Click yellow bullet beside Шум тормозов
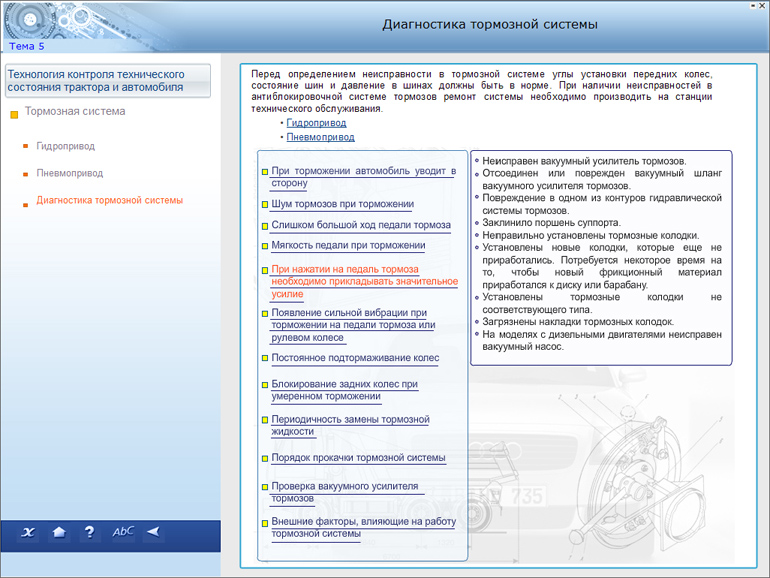This screenshot has height=578, width=770. (265, 204)
